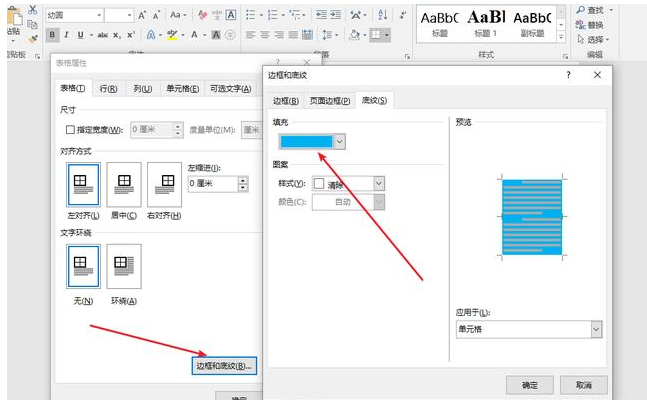Click the Increase Indent icon
Viewport: 647px width, 400px height.
(x=335, y=15)
